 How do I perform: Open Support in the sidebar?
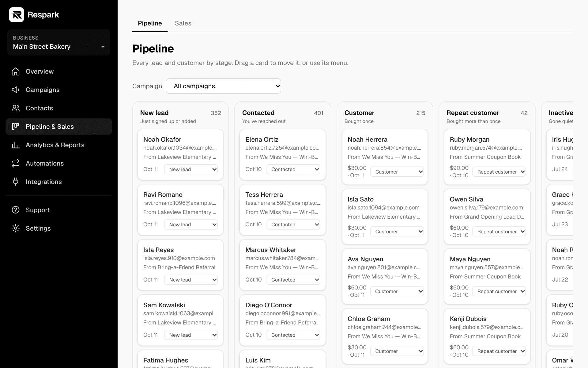click(x=59, y=210)
